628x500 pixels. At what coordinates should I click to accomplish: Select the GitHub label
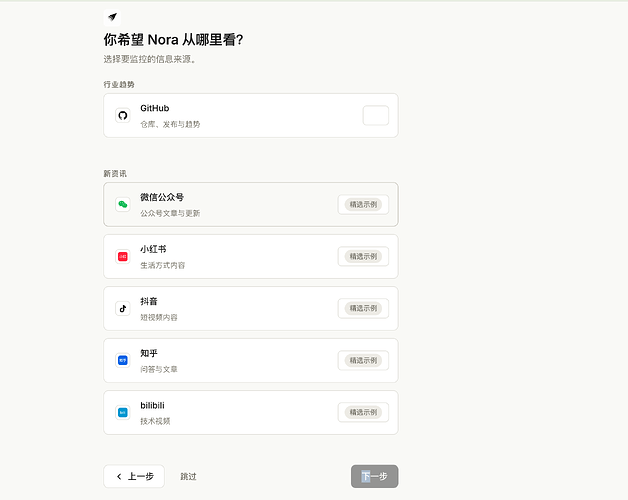click(155, 108)
